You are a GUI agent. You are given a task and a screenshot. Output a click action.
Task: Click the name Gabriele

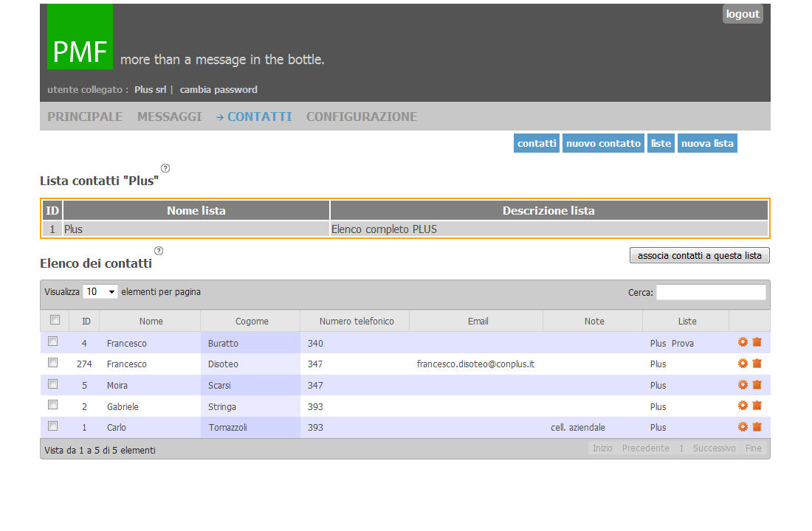[x=123, y=407]
